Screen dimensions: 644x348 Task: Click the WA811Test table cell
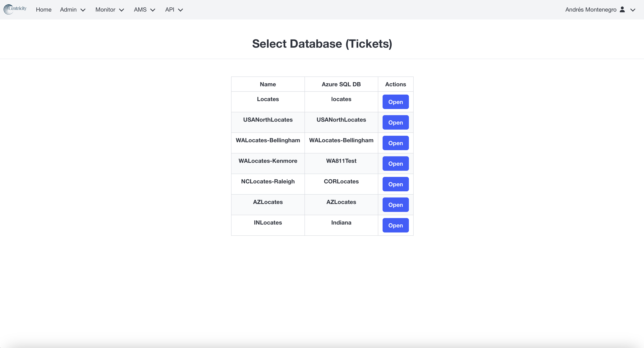[341, 164]
